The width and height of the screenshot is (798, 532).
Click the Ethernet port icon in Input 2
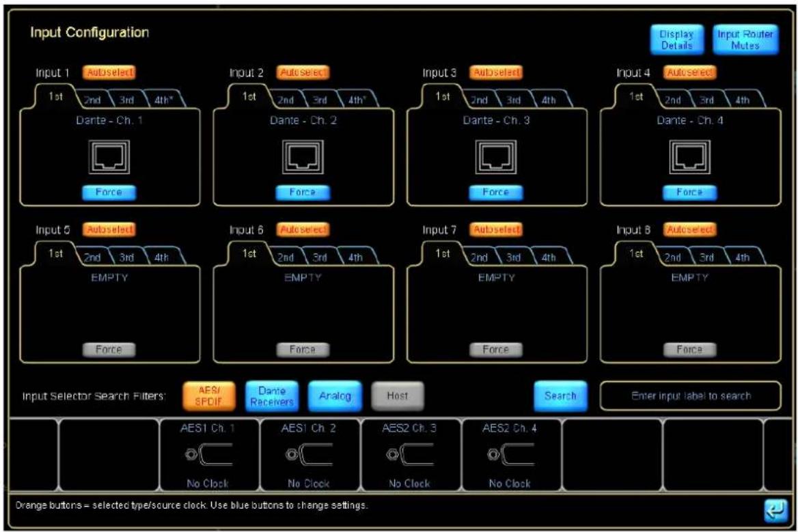click(x=303, y=157)
